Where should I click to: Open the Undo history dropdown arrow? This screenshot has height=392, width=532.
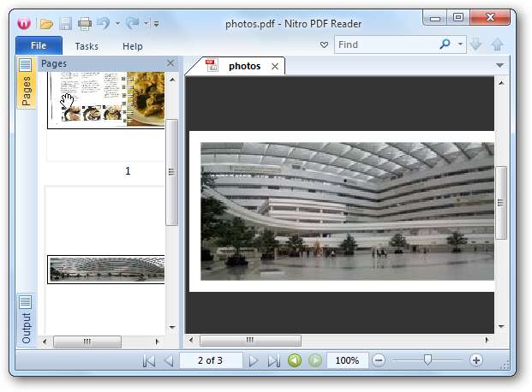pos(117,24)
